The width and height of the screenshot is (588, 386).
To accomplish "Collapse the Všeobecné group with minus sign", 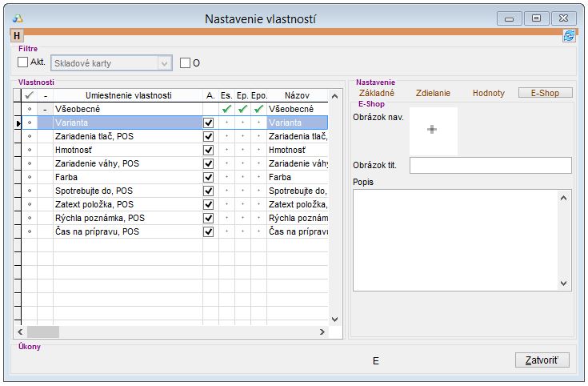I will tap(45, 109).
